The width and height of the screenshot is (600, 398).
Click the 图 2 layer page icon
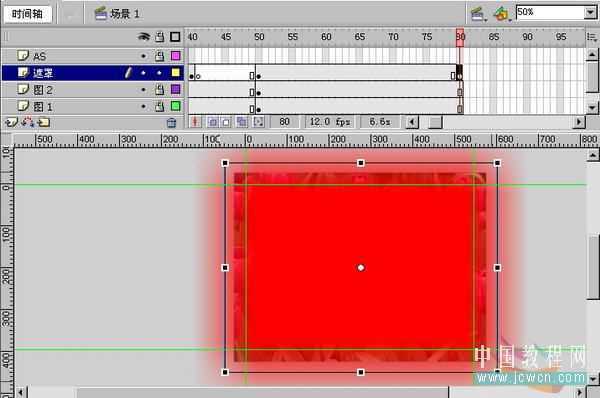click(23, 89)
